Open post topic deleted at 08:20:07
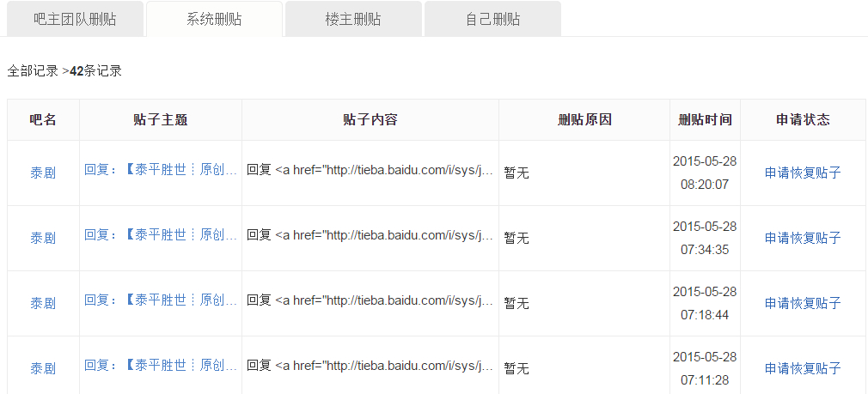 161,169
